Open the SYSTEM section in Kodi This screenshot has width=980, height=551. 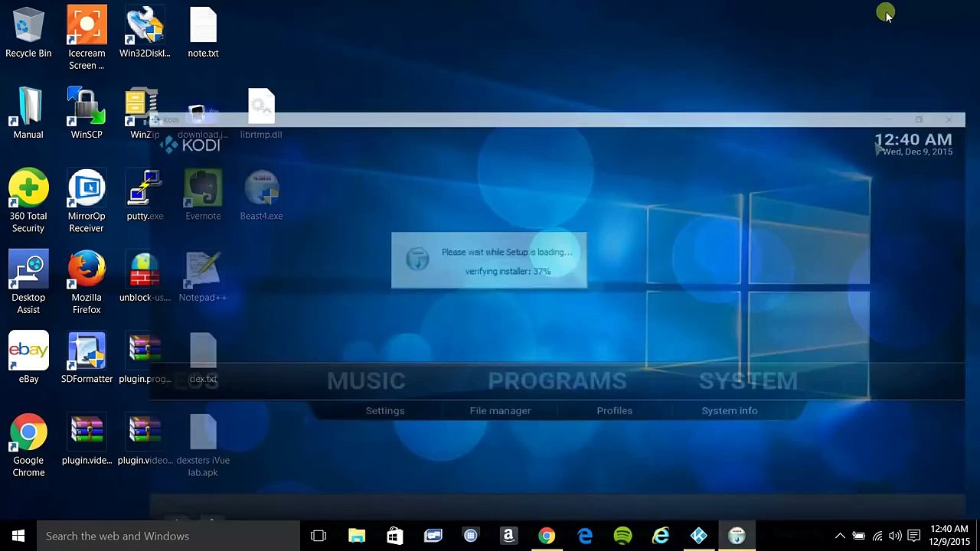[x=748, y=381]
